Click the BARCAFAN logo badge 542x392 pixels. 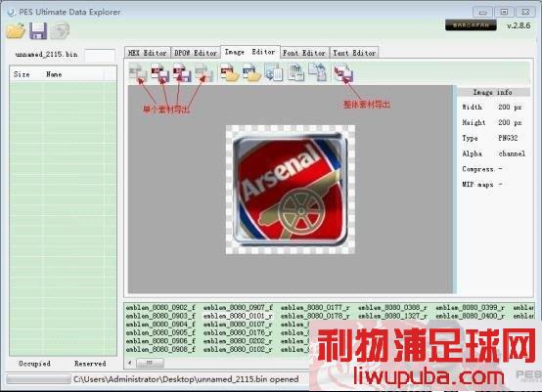471,25
